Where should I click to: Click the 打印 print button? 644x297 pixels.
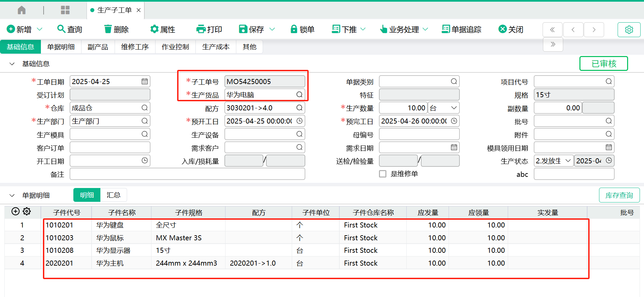pos(209,29)
